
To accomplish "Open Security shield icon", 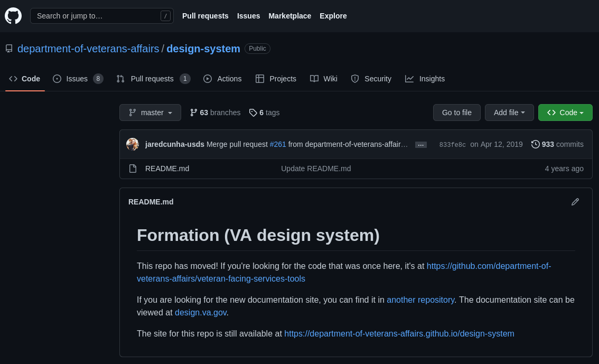I will [x=354, y=79].
